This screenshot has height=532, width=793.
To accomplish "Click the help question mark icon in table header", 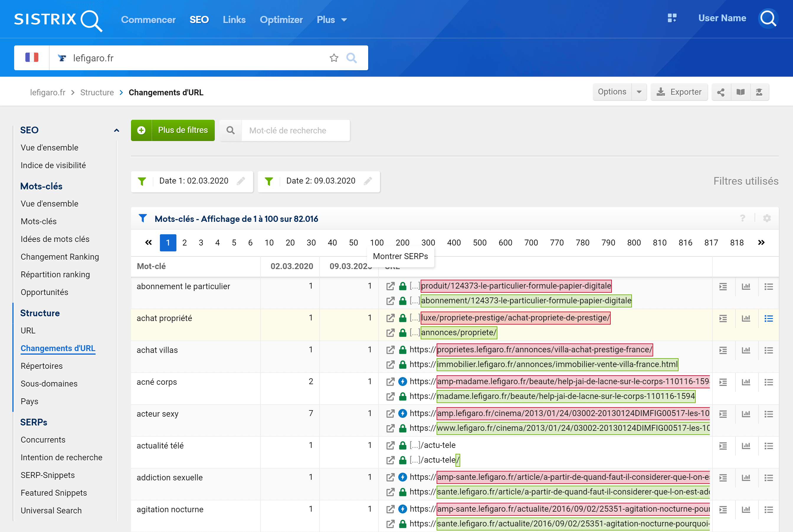I will click(x=743, y=219).
